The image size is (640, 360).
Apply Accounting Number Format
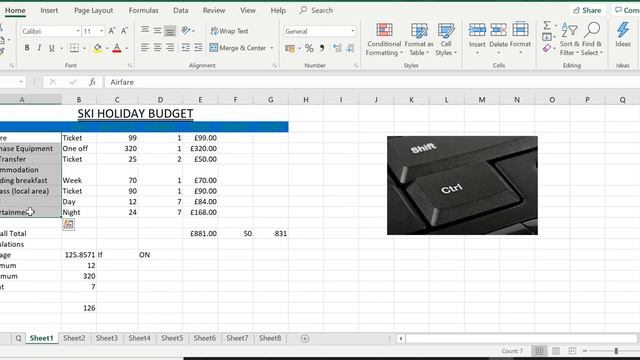(x=290, y=49)
